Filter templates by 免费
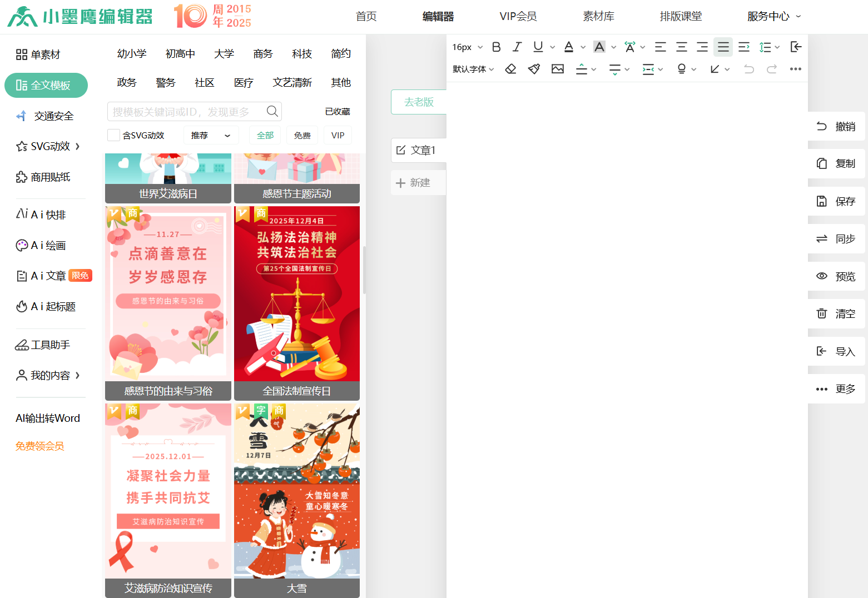 (302, 135)
